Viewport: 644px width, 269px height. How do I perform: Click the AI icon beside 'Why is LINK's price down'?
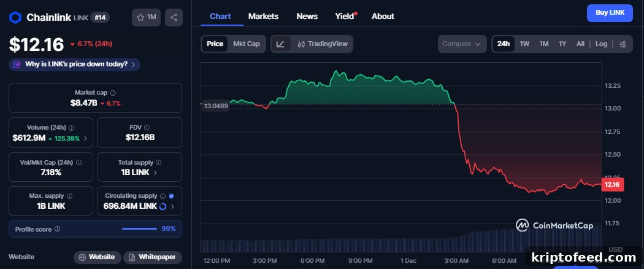17,64
